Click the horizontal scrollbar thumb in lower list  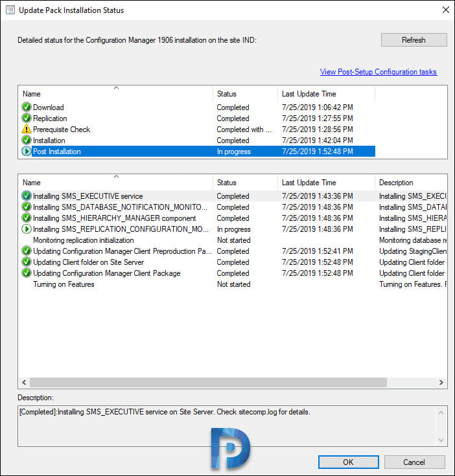(208, 382)
